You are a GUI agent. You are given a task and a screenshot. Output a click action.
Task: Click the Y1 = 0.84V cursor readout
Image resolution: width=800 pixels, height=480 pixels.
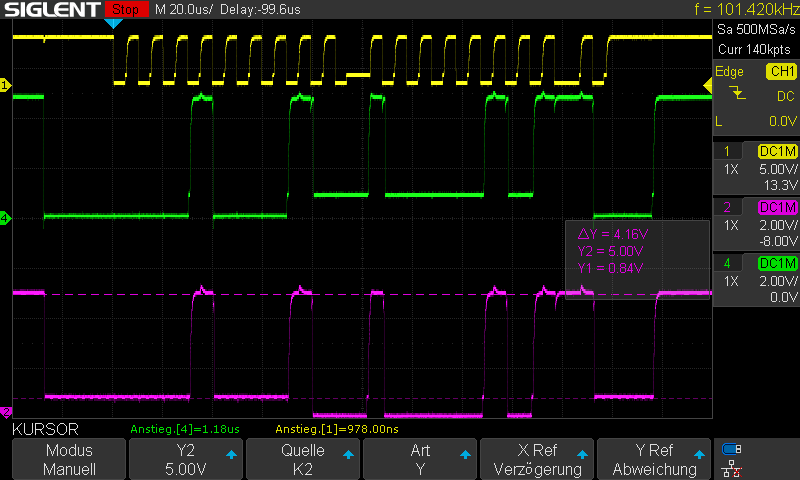pos(610,268)
